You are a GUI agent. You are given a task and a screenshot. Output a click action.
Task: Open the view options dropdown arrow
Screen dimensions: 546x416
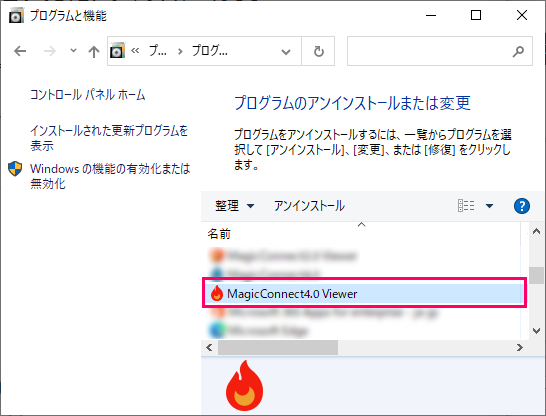489,206
